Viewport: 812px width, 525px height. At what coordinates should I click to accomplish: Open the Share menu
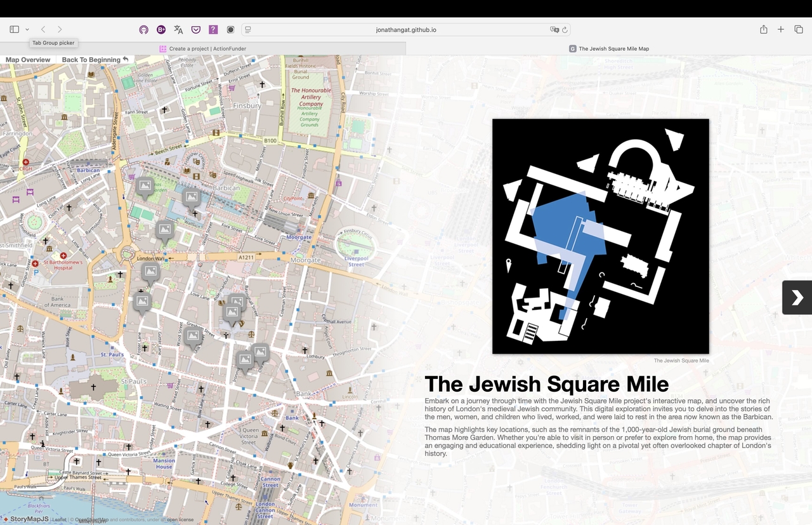pos(764,29)
